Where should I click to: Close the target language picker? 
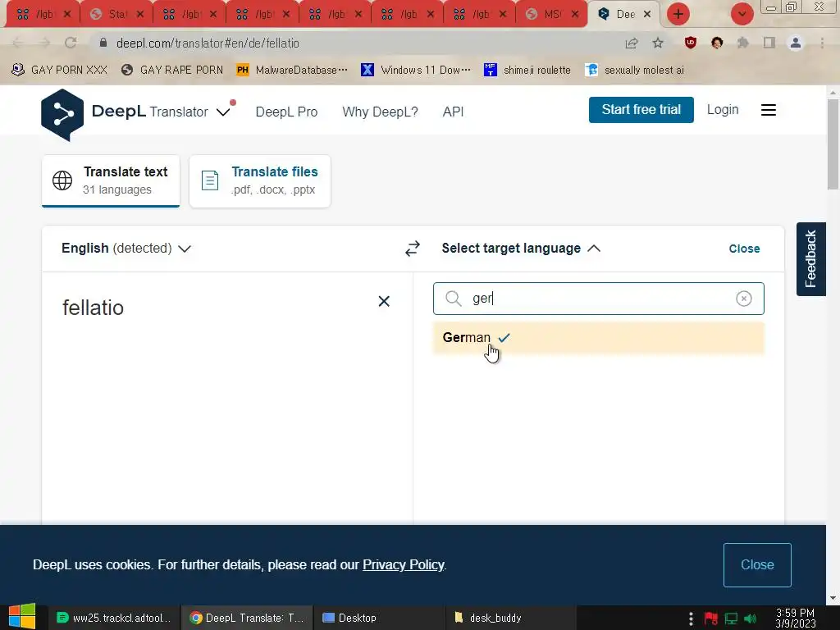pos(744,249)
